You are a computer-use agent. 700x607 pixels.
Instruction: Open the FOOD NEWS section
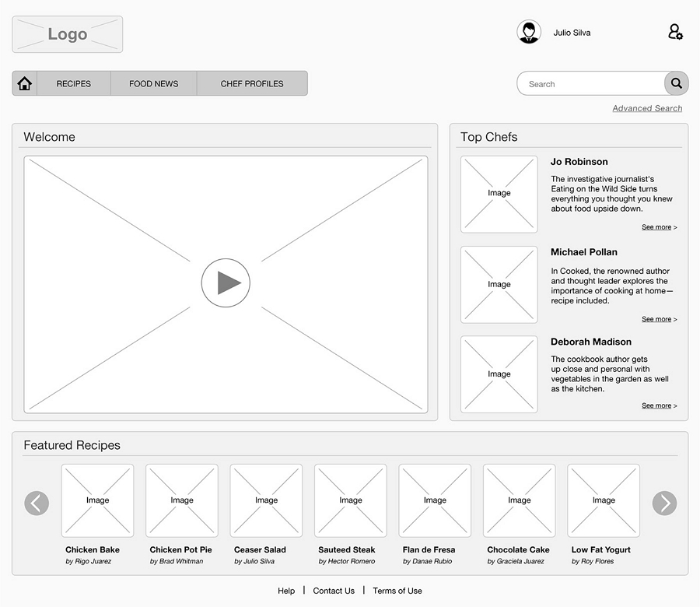[x=153, y=83]
